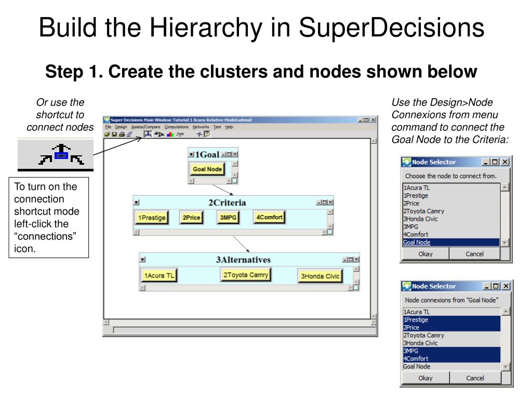Click the Super Decisions main window title icon
The width and height of the screenshot is (532, 399).
[x=107, y=120]
